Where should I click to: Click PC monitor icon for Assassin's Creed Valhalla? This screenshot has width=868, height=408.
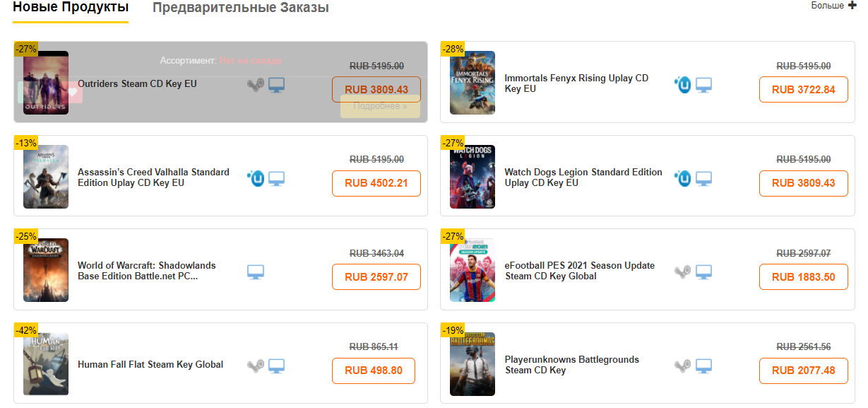[276, 179]
